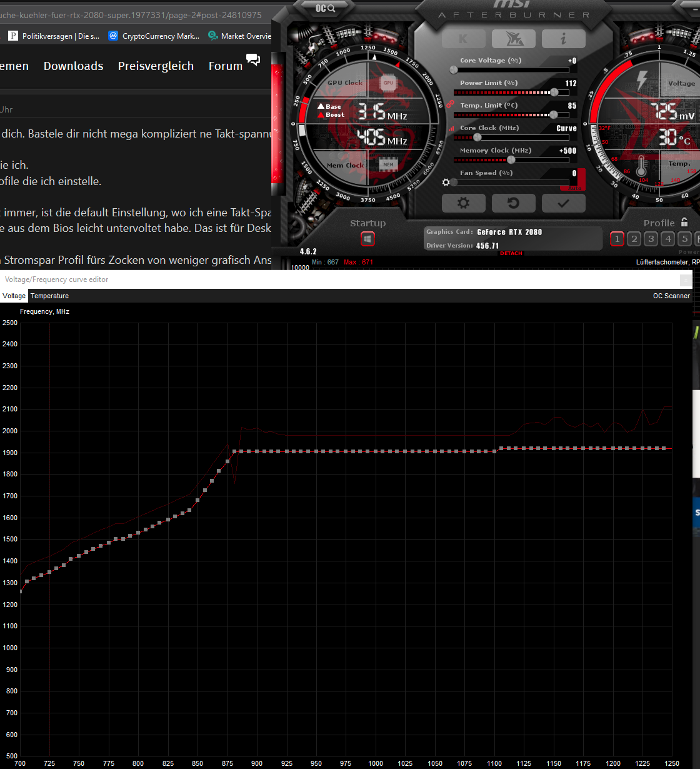Select the first curve point at 700 mV

tap(21, 590)
